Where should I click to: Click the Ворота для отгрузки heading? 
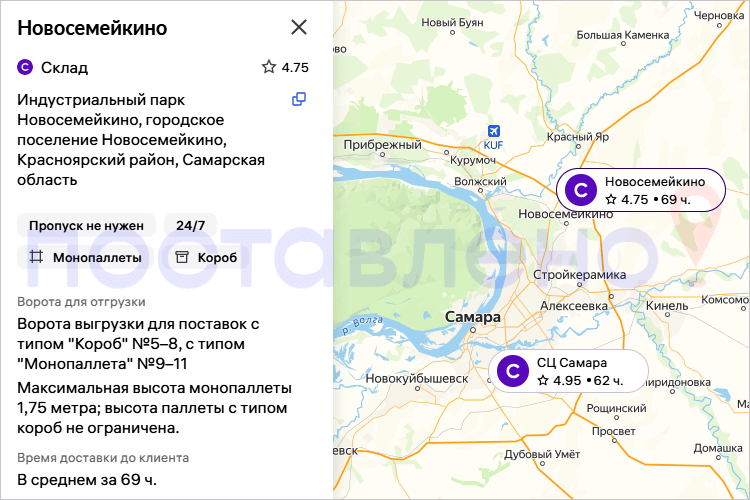pyautogui.click(x=81, y=302)
